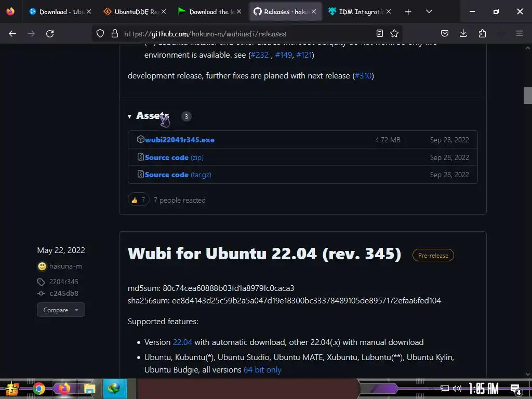The width and height of the screenshot is (532, 399).
Task: Go back with the browser back arrow
Action: [12, 34]
